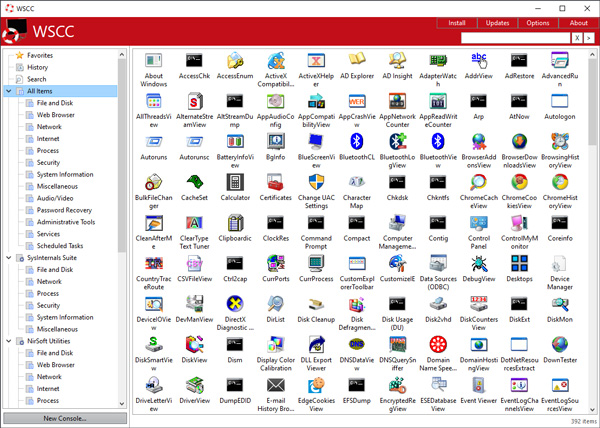
Task: Select Password Recovery category
Action: [x=64, y=210]
